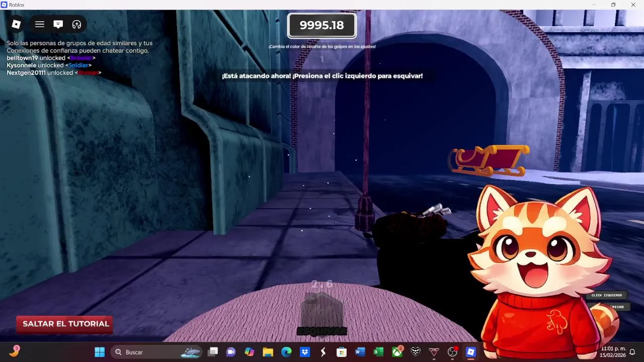Launch Copilot from the taskbar
The width and height of the screenshot is (644, 362).
[249, 352]
